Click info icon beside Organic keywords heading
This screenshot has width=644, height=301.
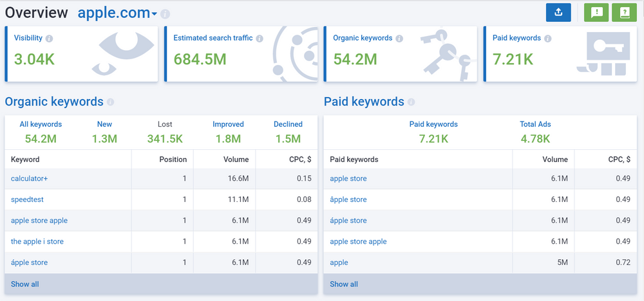[110, 102]
